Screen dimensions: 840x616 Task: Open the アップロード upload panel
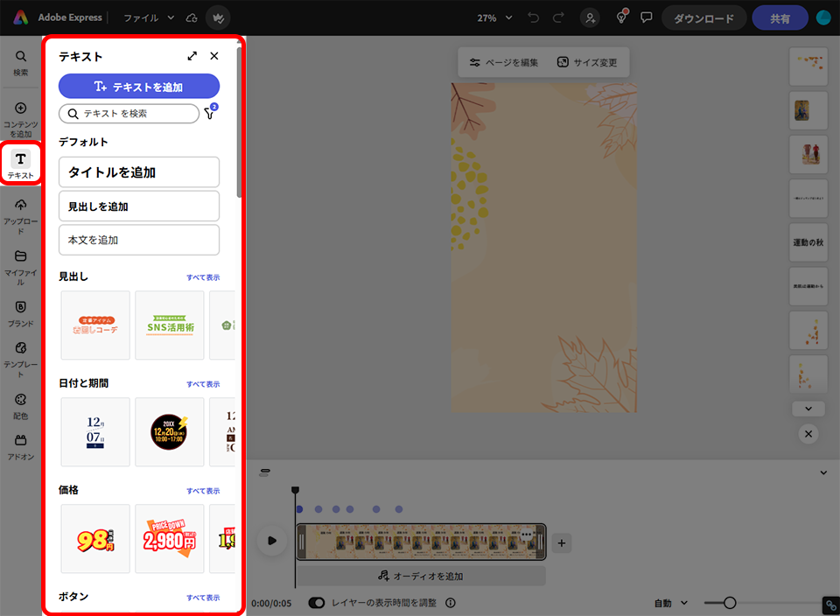pos(21,215)
